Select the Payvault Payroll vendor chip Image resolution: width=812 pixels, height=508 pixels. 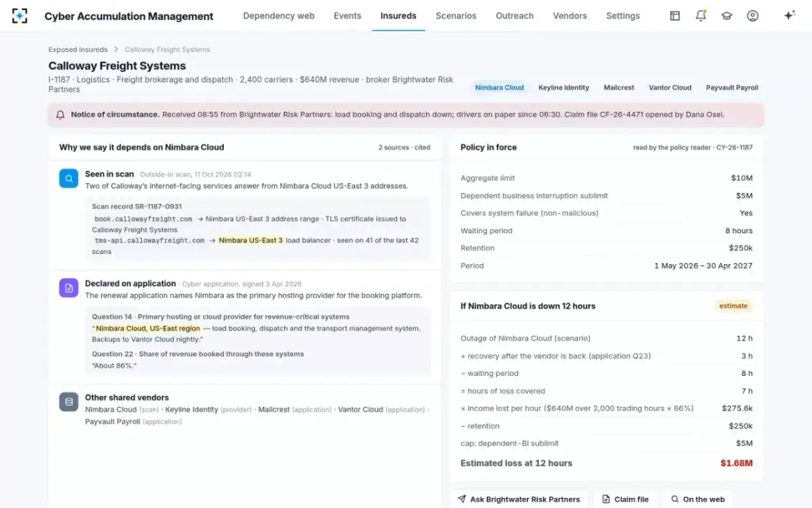coord(732,87)
